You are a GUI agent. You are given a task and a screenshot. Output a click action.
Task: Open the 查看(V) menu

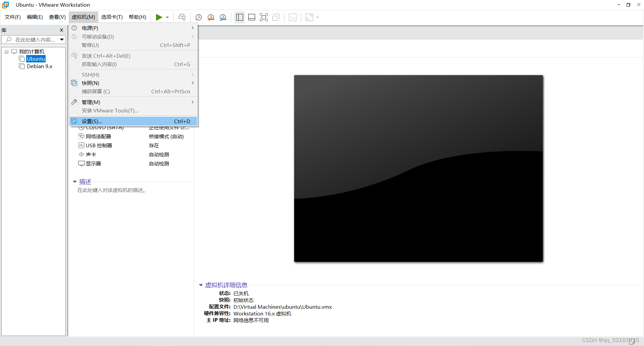[x=57, y=17]
